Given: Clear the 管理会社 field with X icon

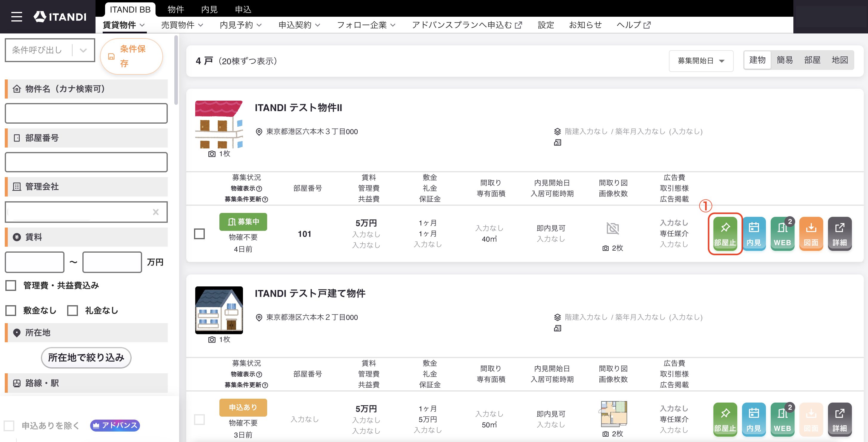Looking at the screenshot, I should click(x=156, y=212).
